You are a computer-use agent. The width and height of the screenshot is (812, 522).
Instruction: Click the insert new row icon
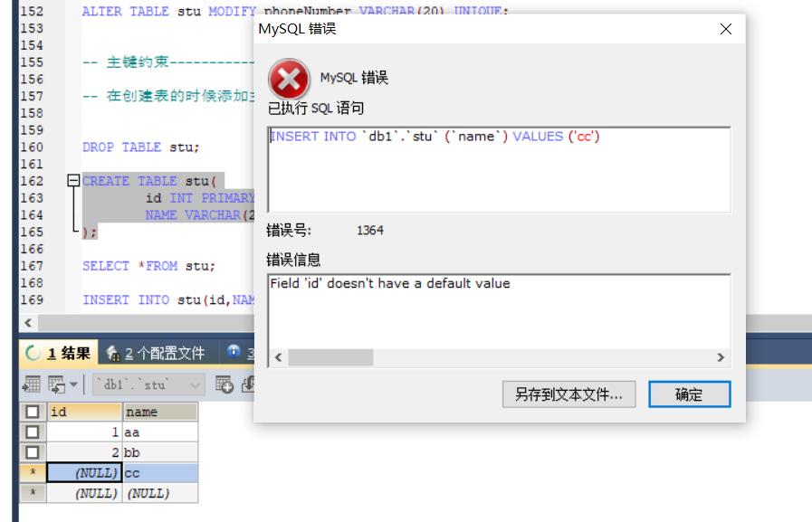point(224,384)
